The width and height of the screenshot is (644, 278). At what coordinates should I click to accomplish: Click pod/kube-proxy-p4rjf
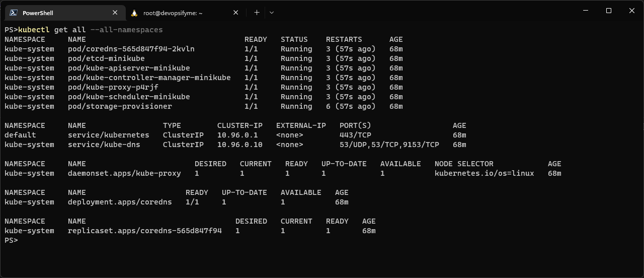(113, 87)
